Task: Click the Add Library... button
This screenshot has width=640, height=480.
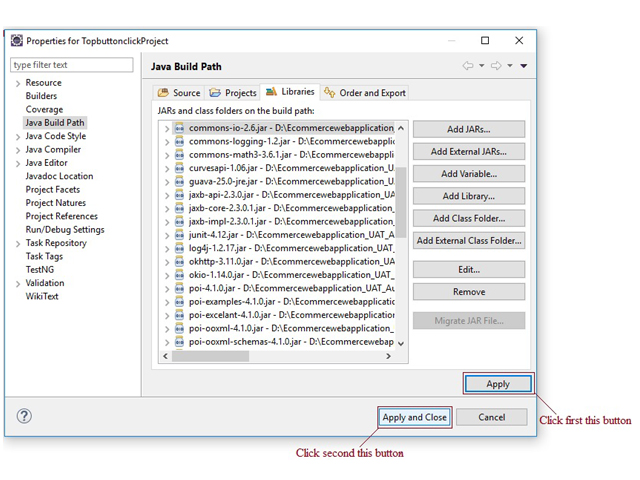Action: pos(469,196)
